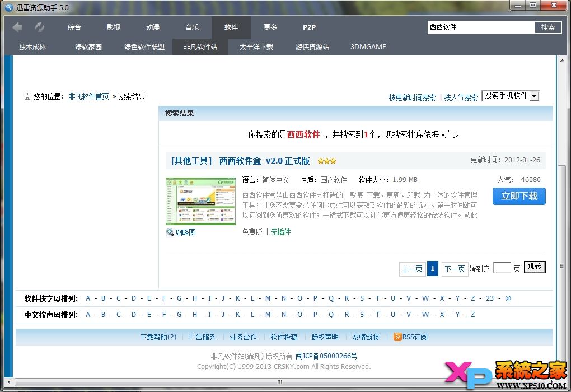Select the 非凡软件站 source tab

[x=200, y=46]
